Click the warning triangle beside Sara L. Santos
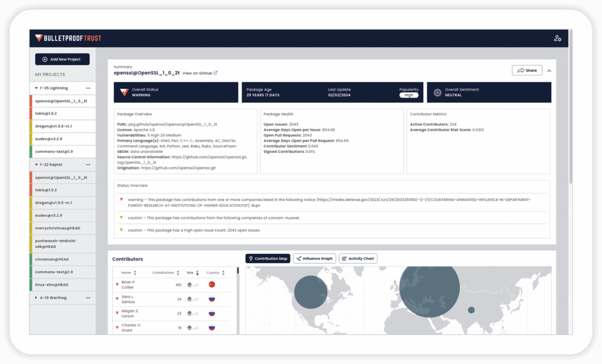The height and width of the screenshot is (364, 602). pyautogui.click(x=116, y=298)
